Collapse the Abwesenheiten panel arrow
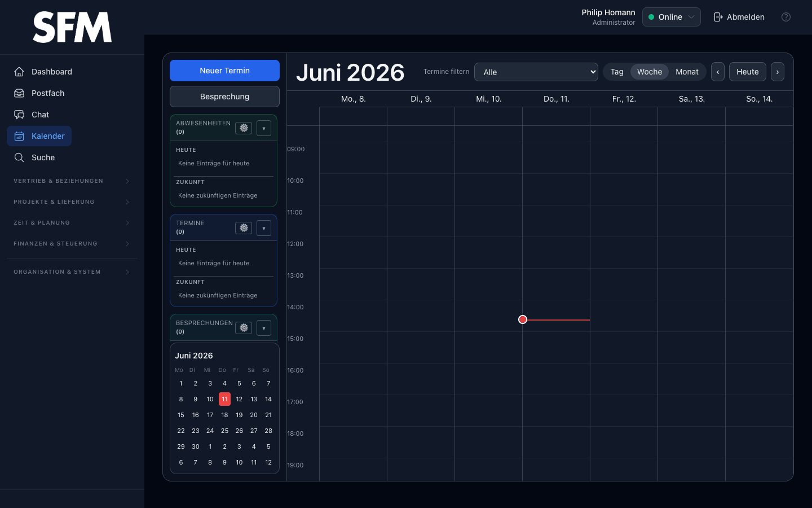 (264, 128)
